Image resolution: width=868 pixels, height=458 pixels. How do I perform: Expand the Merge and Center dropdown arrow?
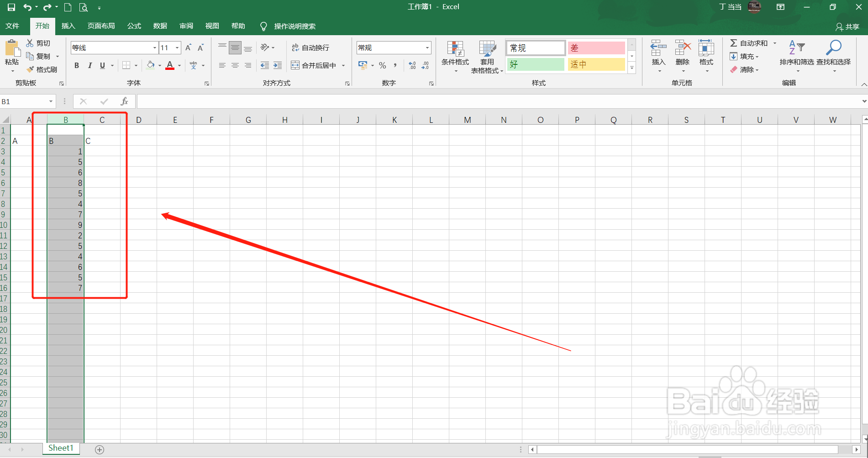tap(343, 65)
